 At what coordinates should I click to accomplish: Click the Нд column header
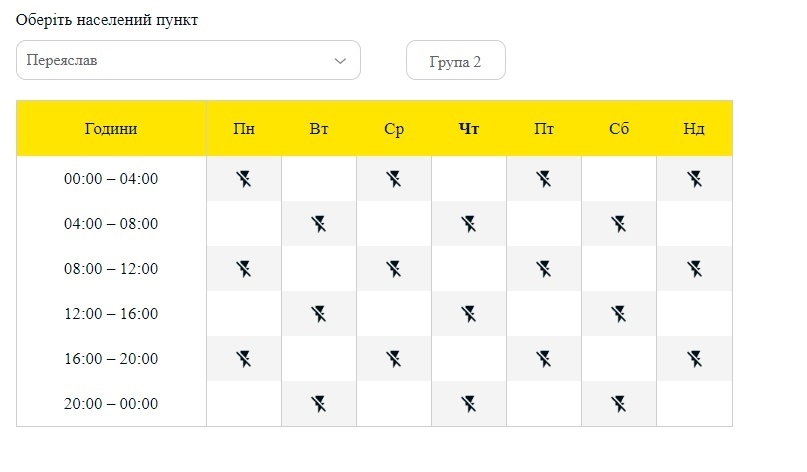pyautogui.click(x=694, y=128)
